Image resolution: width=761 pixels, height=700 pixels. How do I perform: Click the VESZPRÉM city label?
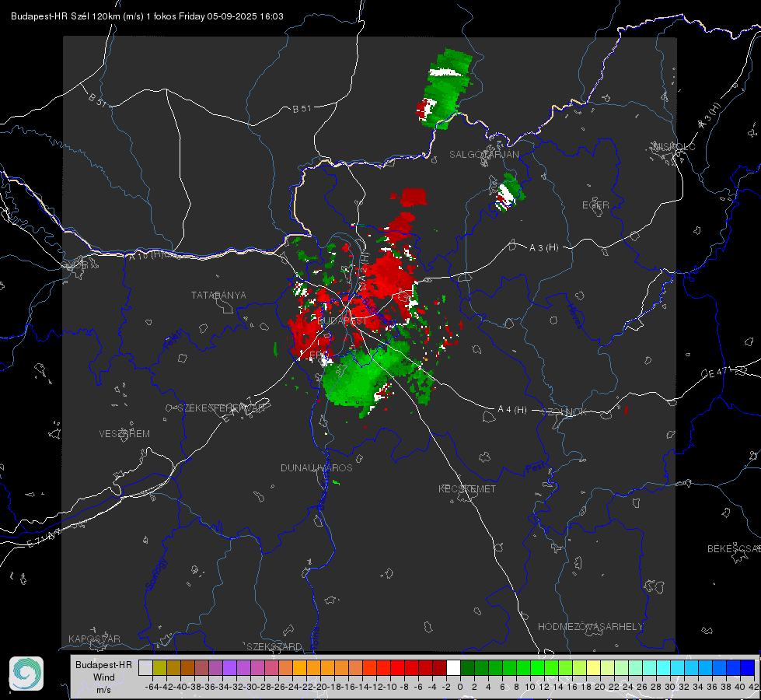[x=124, y=434]
